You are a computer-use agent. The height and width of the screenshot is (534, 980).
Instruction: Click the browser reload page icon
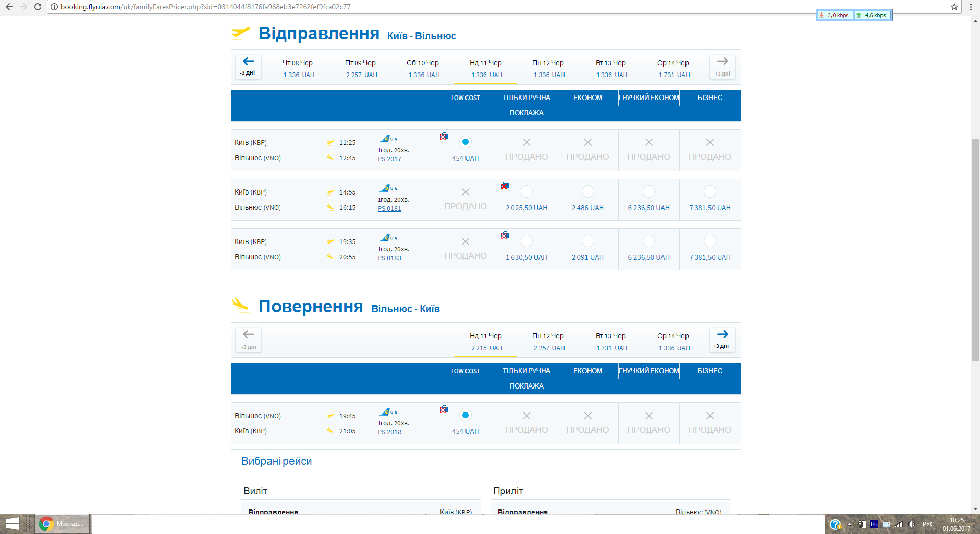pyautogui.click(x=38, y=7)
